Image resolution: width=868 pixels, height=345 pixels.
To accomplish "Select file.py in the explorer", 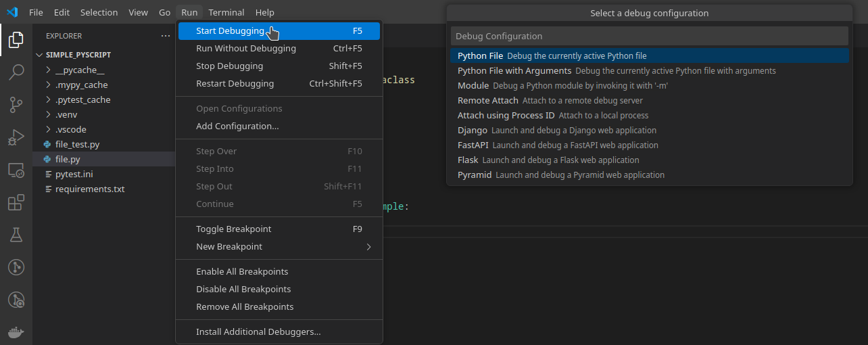I will tap(104, 159).
